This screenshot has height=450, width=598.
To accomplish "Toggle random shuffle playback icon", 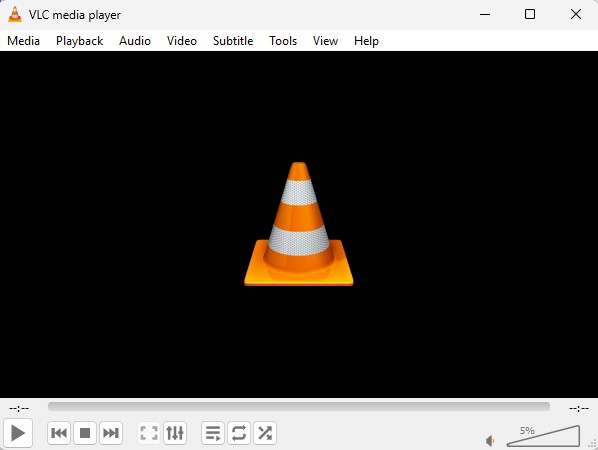I will click(x=265, y=433).
